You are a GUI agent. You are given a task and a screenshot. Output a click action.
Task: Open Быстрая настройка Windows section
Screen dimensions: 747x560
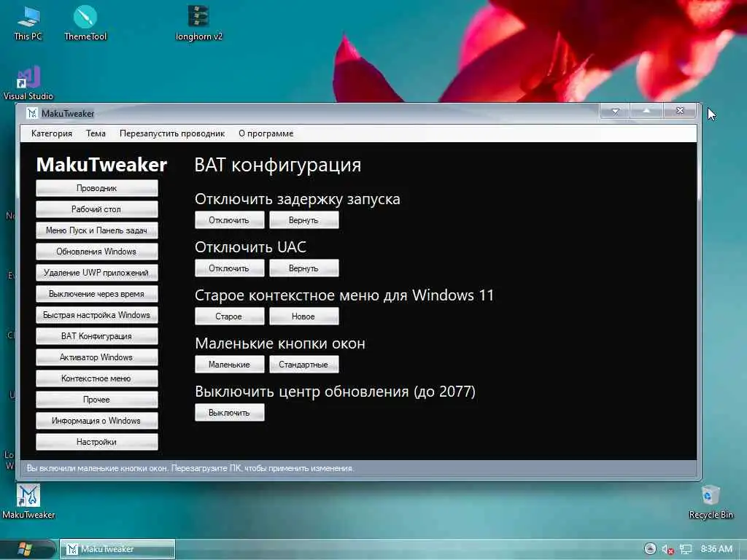(x=97, y=315)
